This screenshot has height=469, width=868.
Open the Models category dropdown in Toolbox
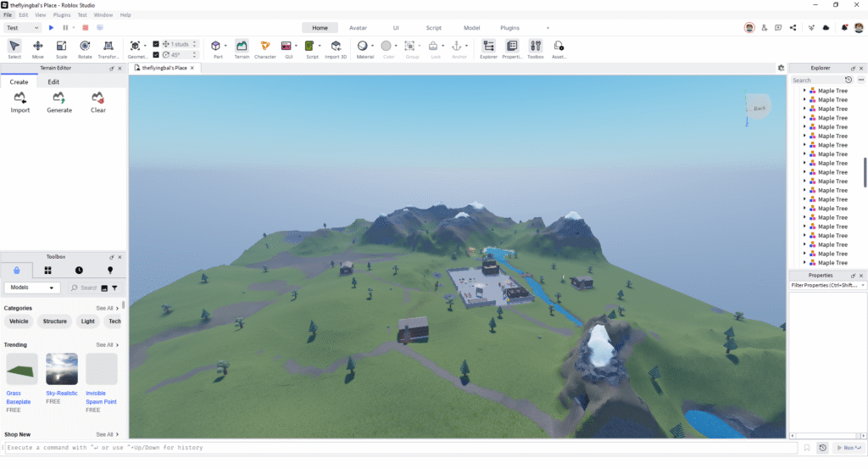pyautogui.click(x=32, y=288)
